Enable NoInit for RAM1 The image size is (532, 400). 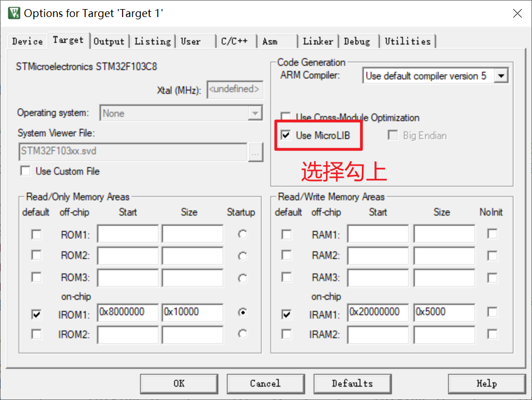(x=492, y=234)
